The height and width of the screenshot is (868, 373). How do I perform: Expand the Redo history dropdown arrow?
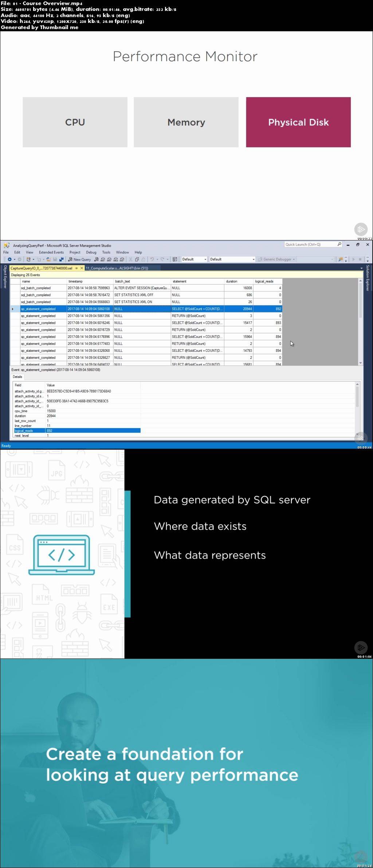click(168, 259)
